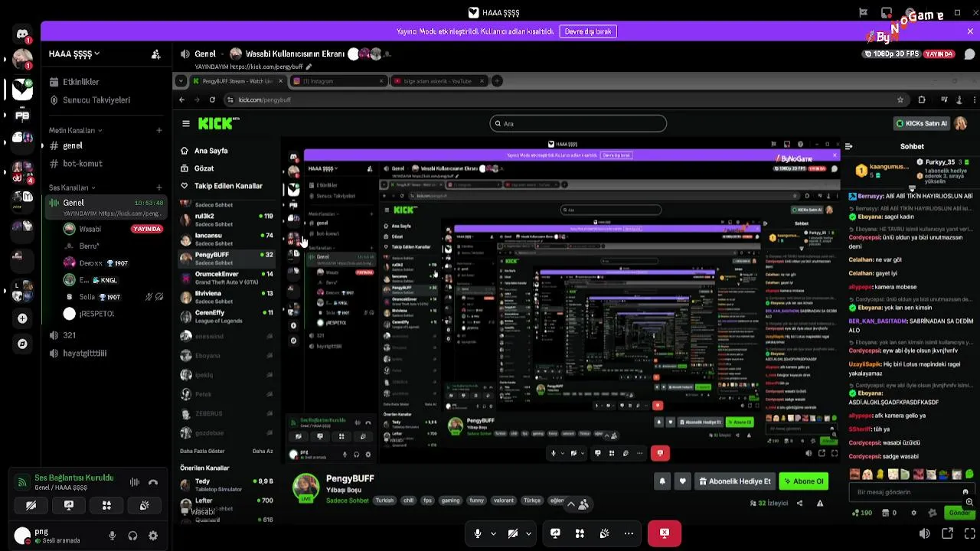
Task: Switch to Instagram browser tab
Action: pyautogui.click(x=338, y=81)
